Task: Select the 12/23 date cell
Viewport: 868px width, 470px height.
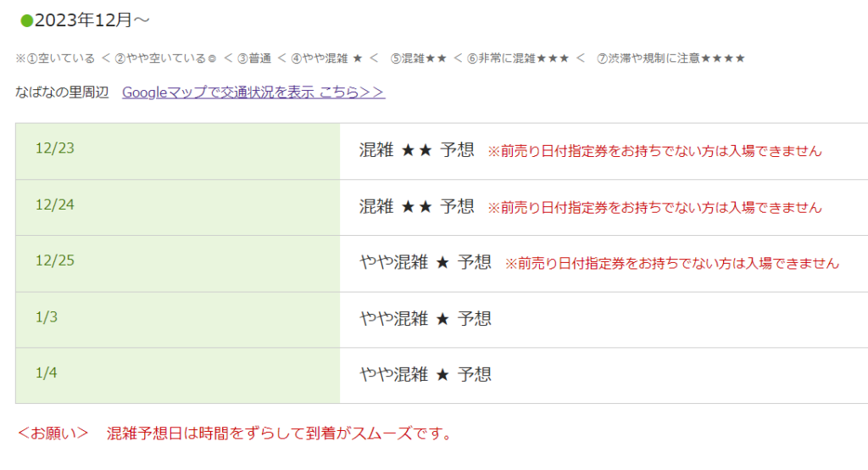Action: (55, 148)
